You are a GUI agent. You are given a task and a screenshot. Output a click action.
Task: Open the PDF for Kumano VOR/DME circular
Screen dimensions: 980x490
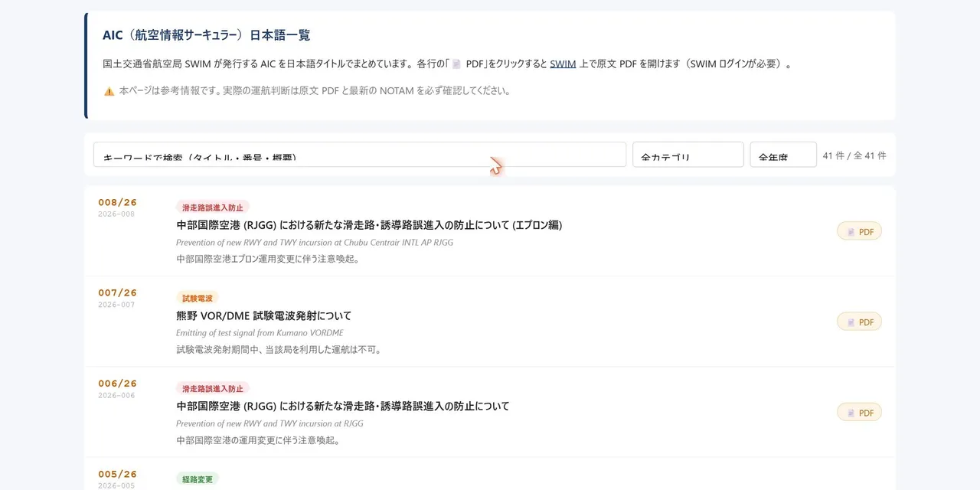click(859, 322)
